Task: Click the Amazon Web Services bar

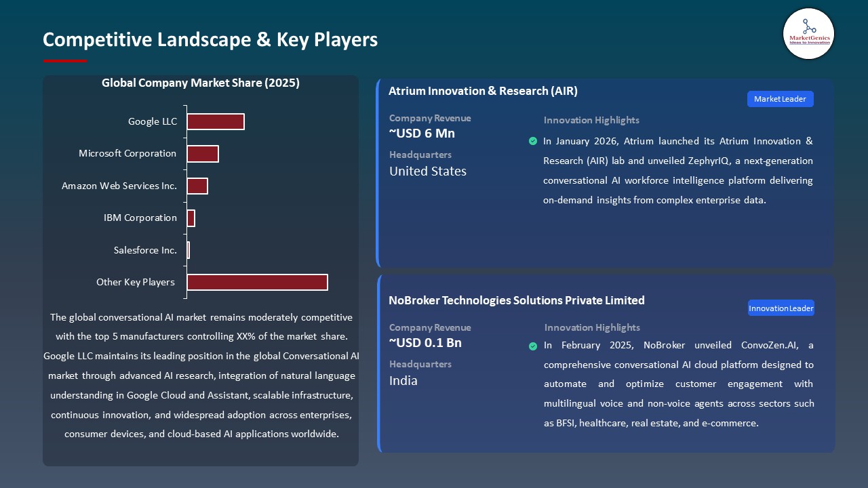Action: click(x=197, y=185)
